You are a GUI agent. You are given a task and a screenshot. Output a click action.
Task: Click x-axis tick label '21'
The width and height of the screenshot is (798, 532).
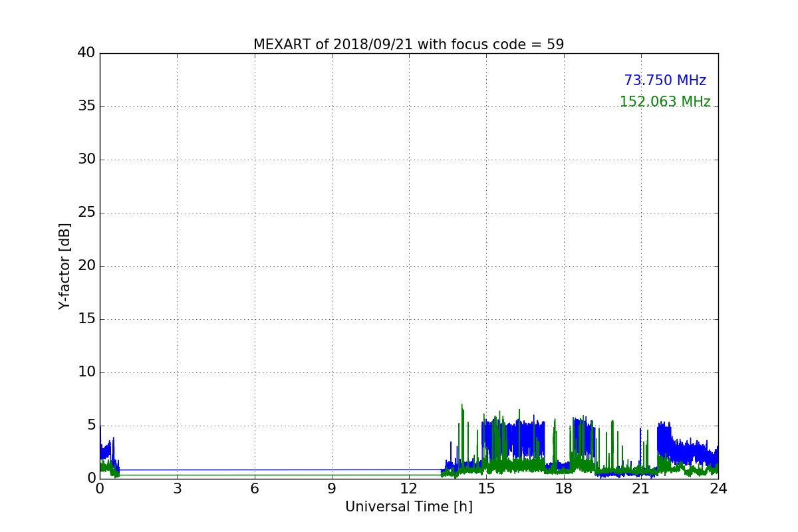(641, 489)
